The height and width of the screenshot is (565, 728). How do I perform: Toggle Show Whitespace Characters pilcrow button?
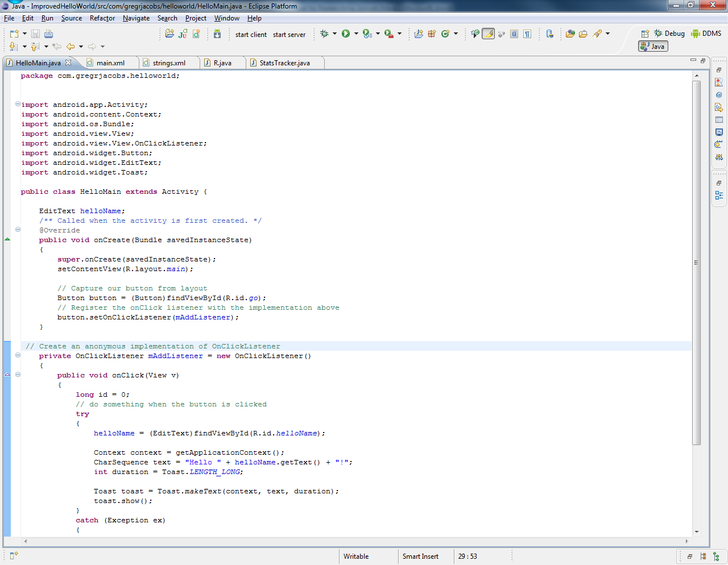pyautogui.click(x=527, y=34)
